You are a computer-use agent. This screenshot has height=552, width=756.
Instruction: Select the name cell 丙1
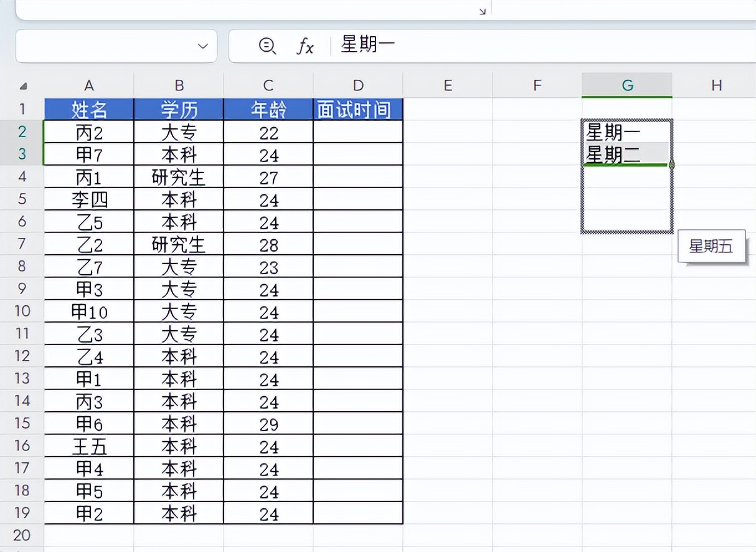[89, 177]
